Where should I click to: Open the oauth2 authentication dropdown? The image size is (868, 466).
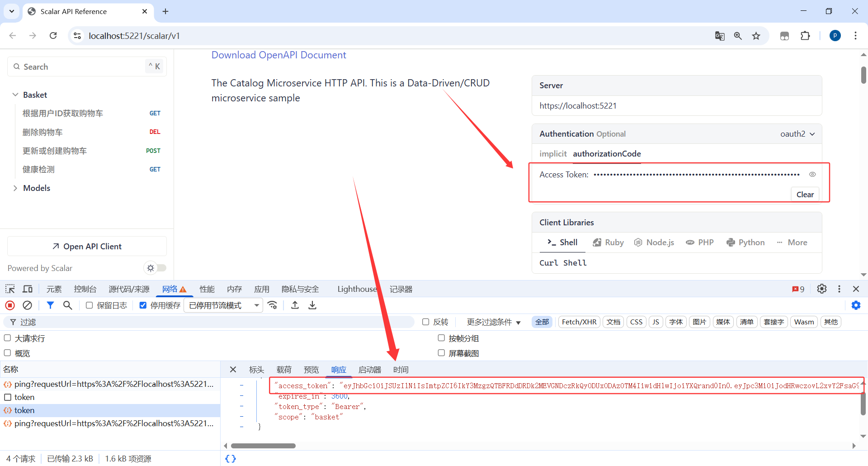[x=797, y=134]
